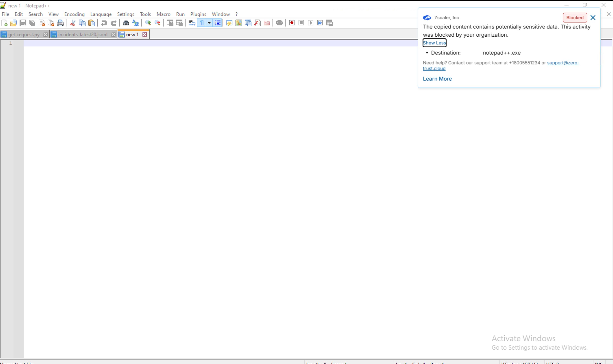Start macro recording with red dot
Viewport: 613px width, 364px height.
(x=292, y=23)
